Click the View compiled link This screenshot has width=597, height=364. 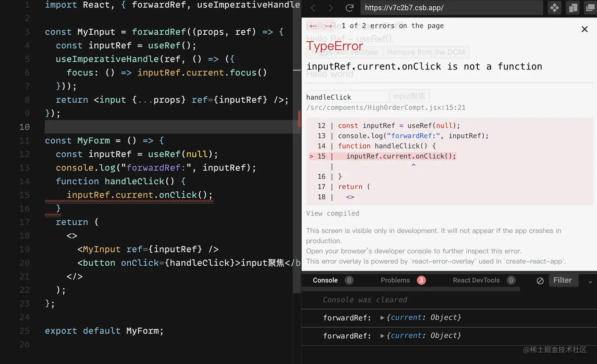click(x=332, y=213)
